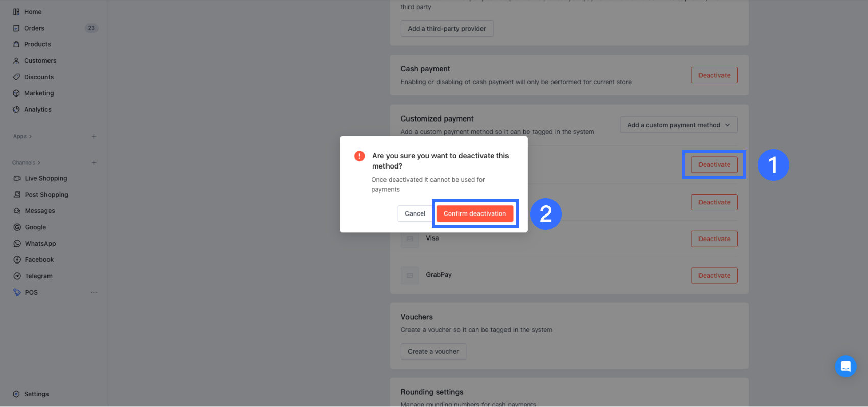Viewport: 868px width, 407px height.
Task: Click the WhatsApp channel icon
Action: coord(17,244)
